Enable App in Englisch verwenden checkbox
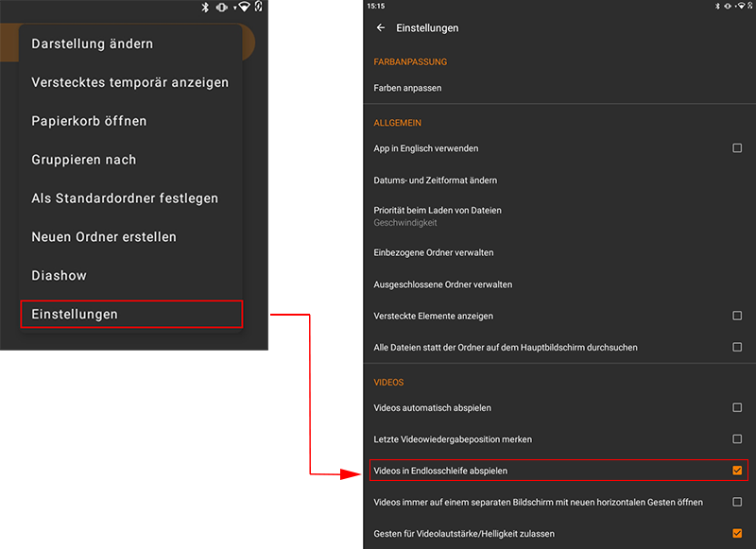Viewport: 756px width, 549px height. [737, 148]
